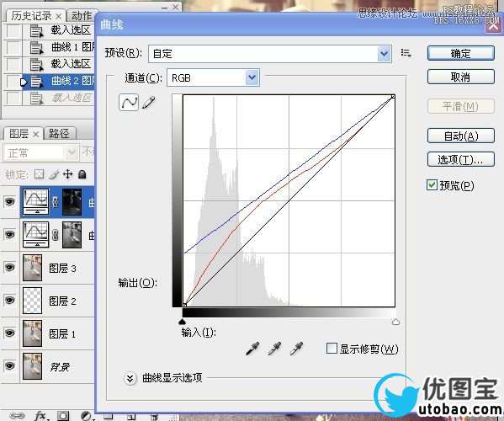Click the add layer mask icon
504x421 pixels.
click(x=63, y=416)
